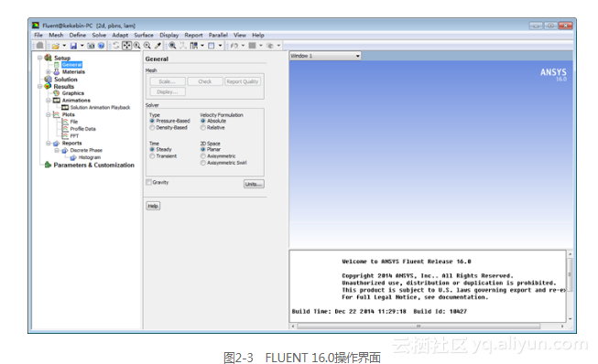
Task: Click the window layout square icon
Action: (x=212, y=46)
